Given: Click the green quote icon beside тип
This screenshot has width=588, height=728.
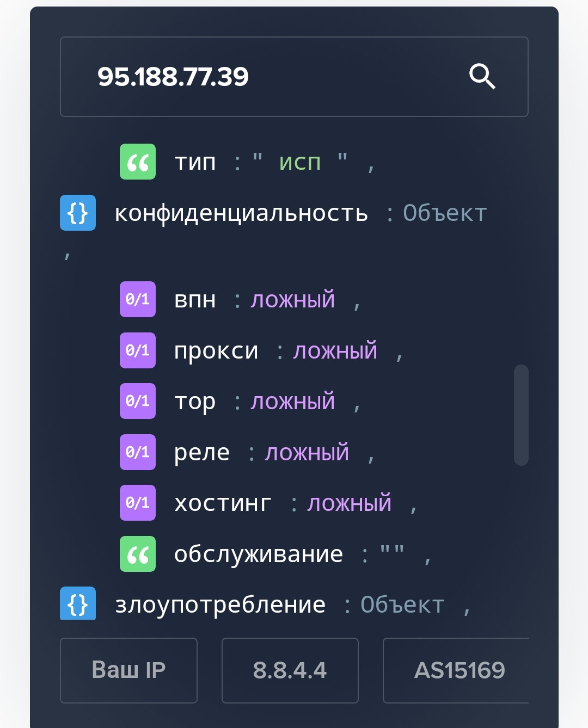Looking at the screenshot, I should [138, 162].
